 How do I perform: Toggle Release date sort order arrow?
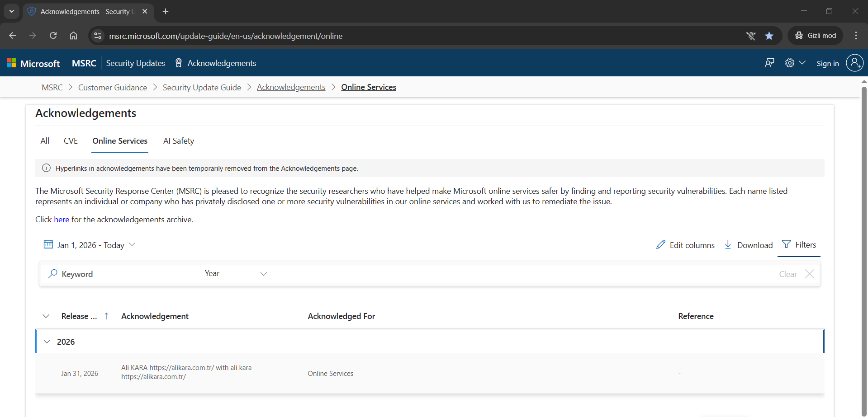(106, 316)
